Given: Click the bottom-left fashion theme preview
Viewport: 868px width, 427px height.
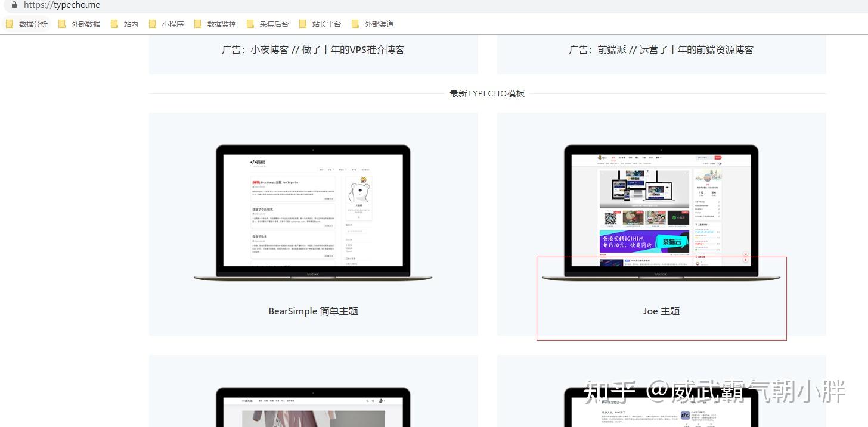Looking at the screenshot, I should pyautogui.click(x=313, y=407).
